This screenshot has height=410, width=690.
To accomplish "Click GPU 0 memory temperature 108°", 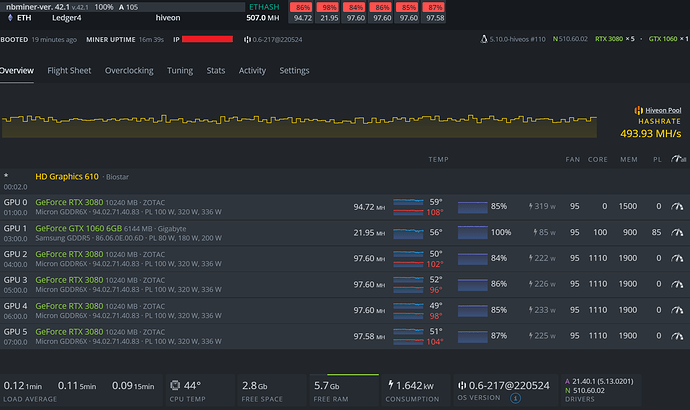I will (435, 212).
